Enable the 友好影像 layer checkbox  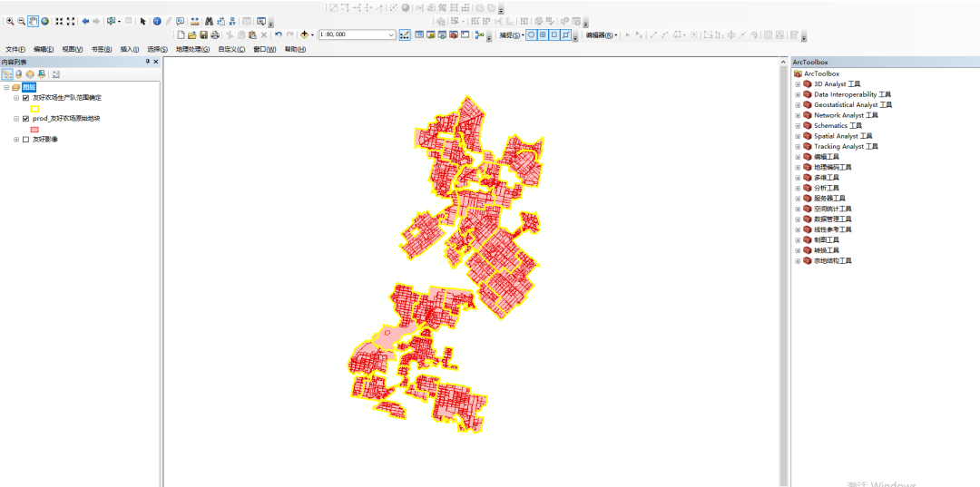26,140
